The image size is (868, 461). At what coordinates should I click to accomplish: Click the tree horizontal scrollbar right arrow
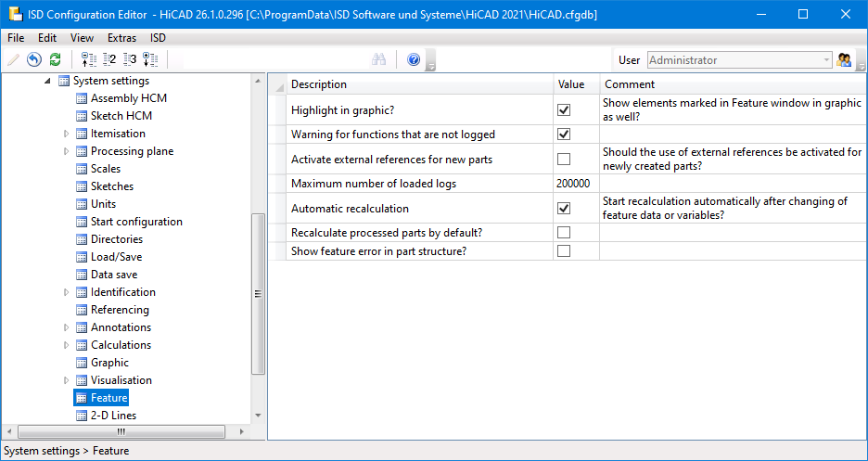pyautogui.click(x=241, y=431)
